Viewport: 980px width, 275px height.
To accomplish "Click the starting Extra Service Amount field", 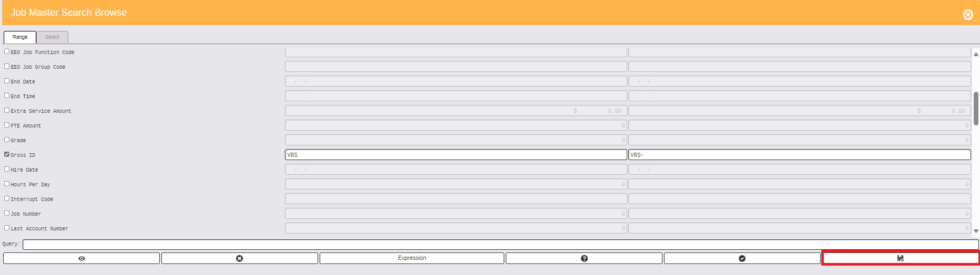I will point(456,111).
